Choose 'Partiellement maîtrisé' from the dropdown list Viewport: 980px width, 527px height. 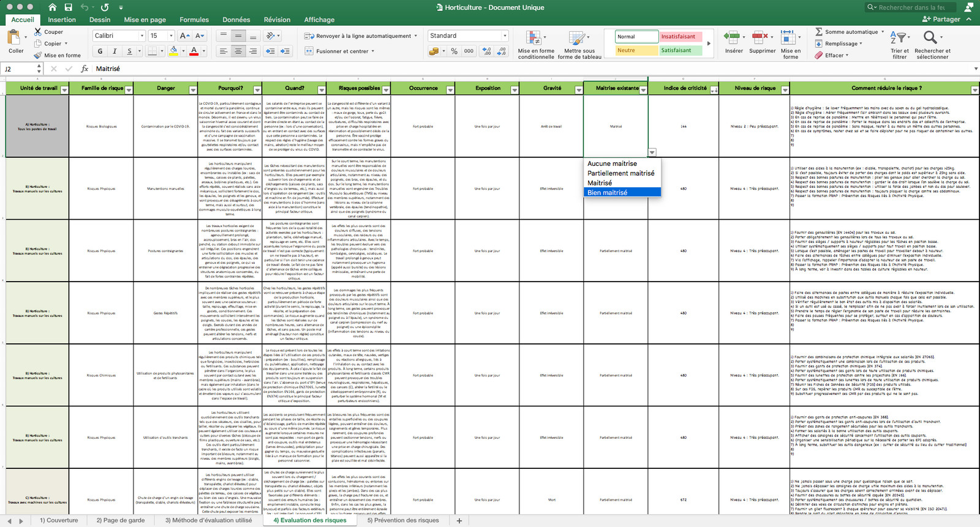click(621, 173)
